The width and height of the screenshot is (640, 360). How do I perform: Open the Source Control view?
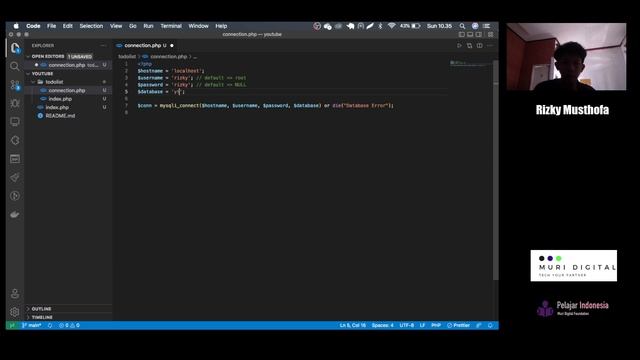(15, 85)
